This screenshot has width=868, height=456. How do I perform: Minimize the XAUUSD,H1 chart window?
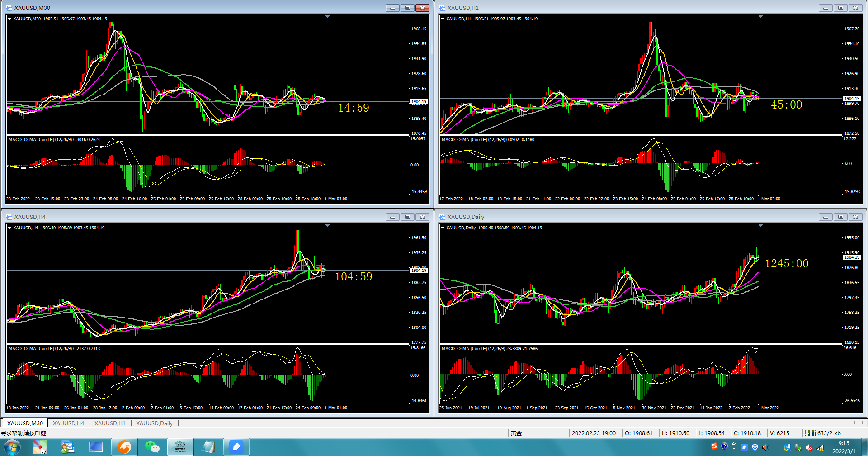click(x=826, y=8)
